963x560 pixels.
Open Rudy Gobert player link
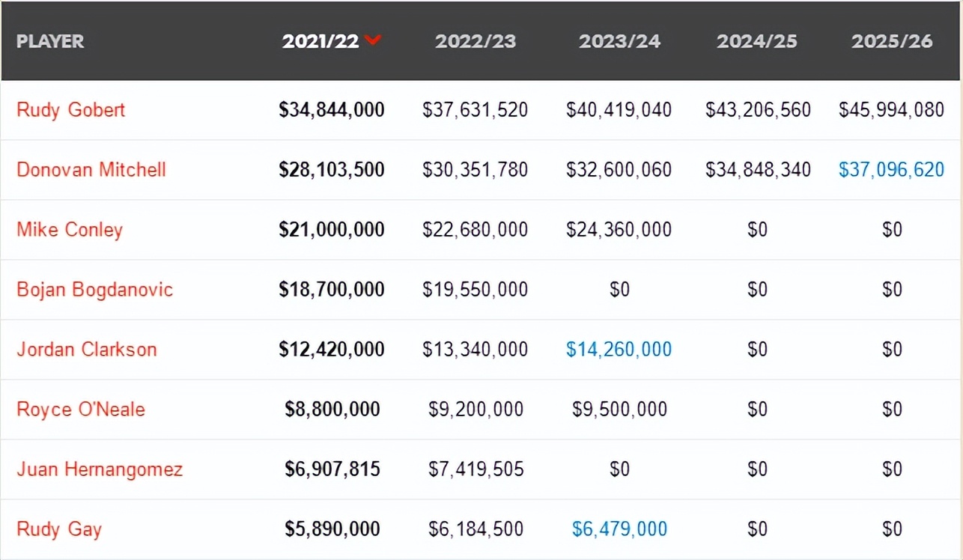pyautogui.click(x=71, y=110)
